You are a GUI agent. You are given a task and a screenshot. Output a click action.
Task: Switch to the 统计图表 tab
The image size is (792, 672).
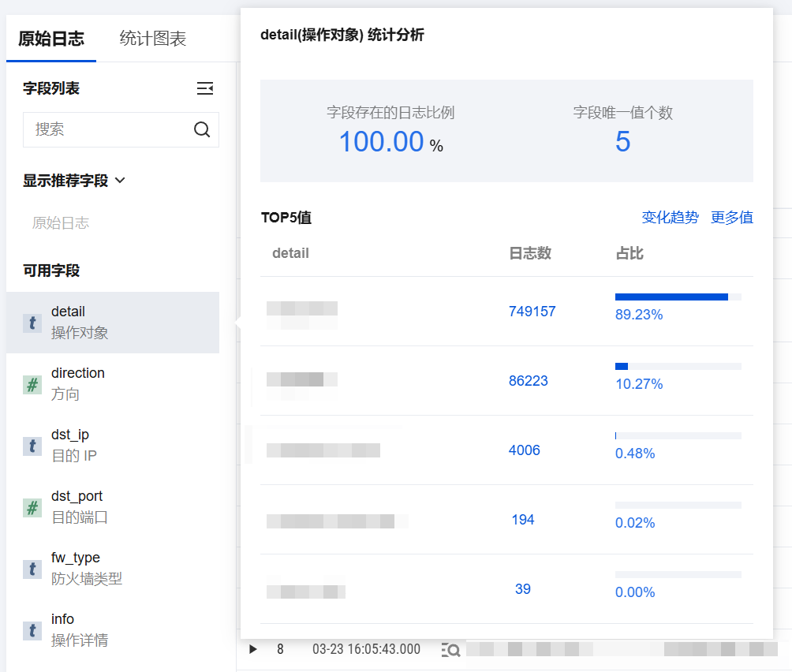point(153,39)
